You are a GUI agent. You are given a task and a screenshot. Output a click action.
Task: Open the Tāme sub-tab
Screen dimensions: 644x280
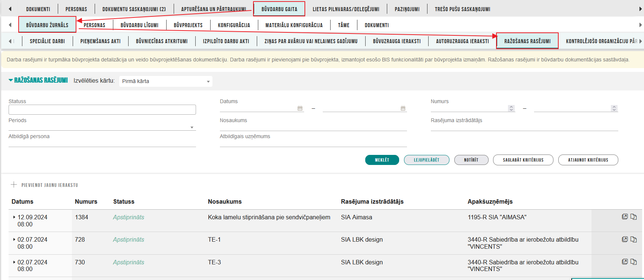click(344, 25)
